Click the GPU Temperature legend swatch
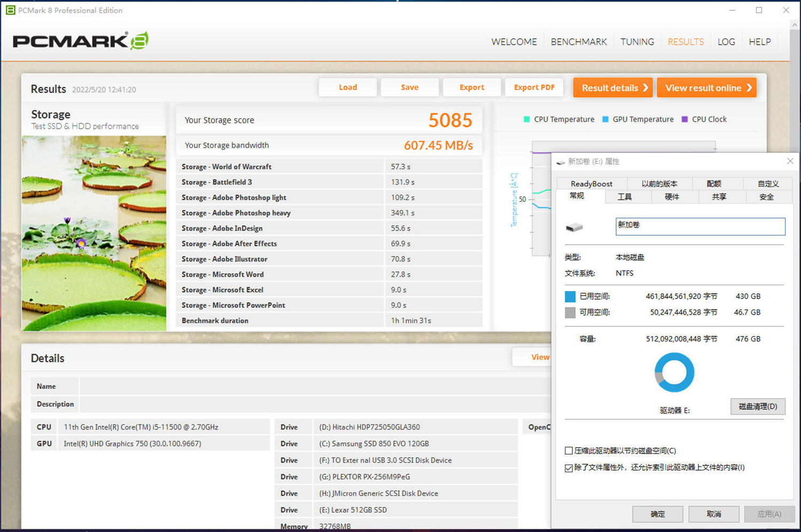This screenshot has height=532, width=801. (x=606, y=119)
